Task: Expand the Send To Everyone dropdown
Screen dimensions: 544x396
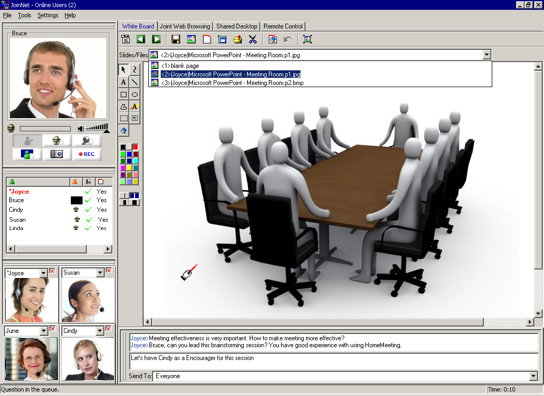Action: pos(533,376)
